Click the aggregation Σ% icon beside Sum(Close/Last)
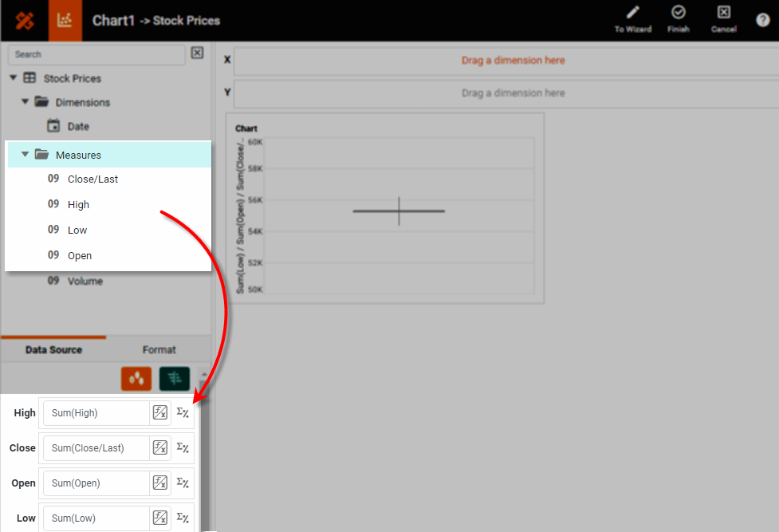The width and height of the screenshot is (779, 532). (182, 447)
